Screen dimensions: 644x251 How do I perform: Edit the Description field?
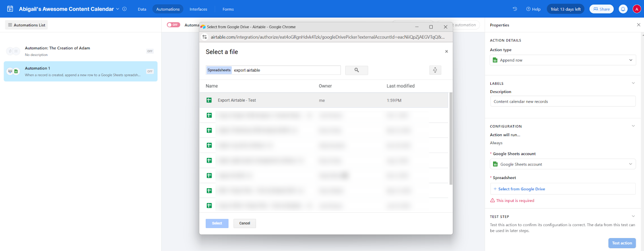pos(563,101)
